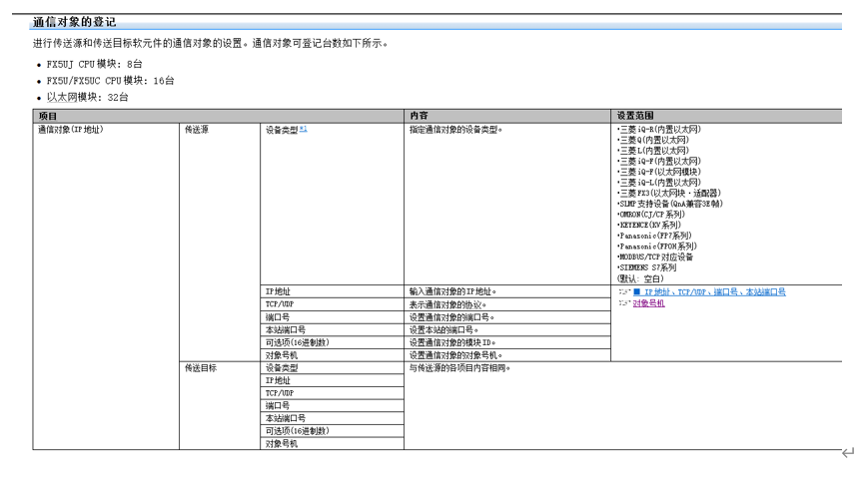Click the 传送目标 cell
This screenshot has width=866, height=504.
[201, 368]
